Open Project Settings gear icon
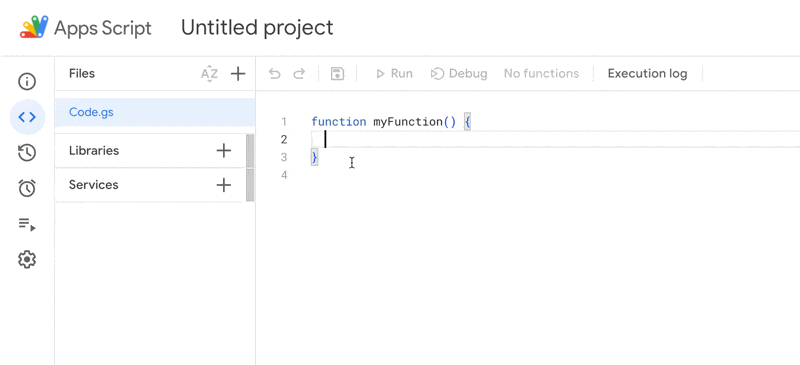Screen dimensions: 800x365 (x=27, y=260)
